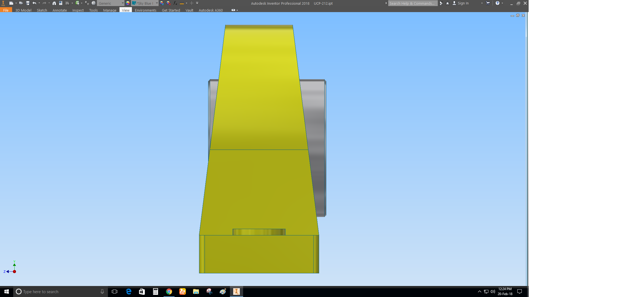
Task: Expand the Customize Quick Access Toolbar arrow
Action: coord(197,3)
